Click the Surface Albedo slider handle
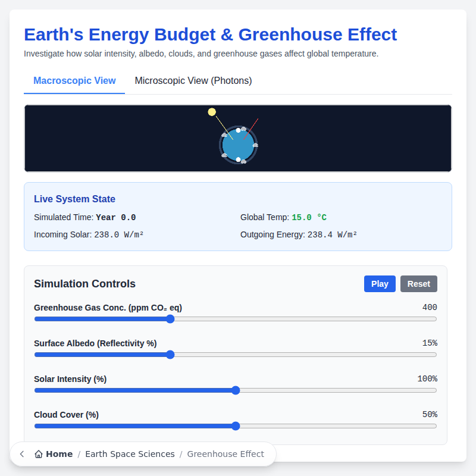The height and width of the screenshot is (476, 476). pos(171,355)
